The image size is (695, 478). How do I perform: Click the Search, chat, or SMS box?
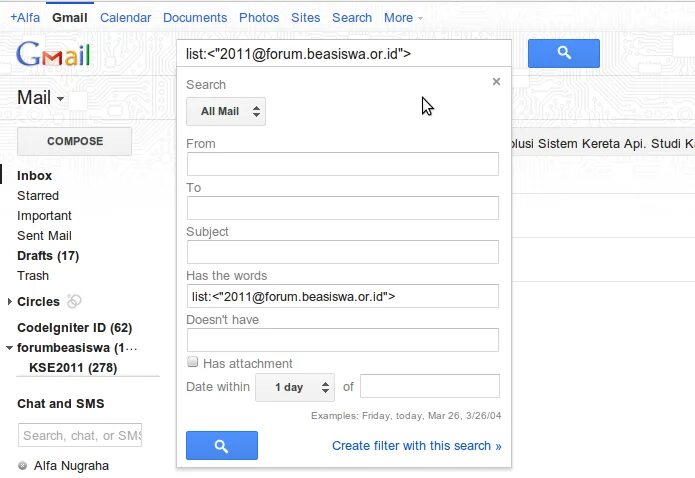(x=80, y=435)
